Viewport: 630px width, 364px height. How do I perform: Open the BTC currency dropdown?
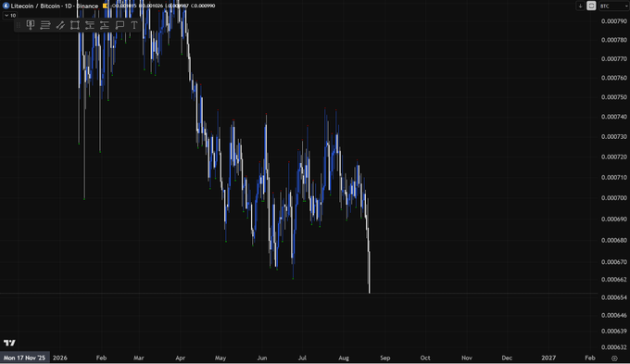pos(613,6)
